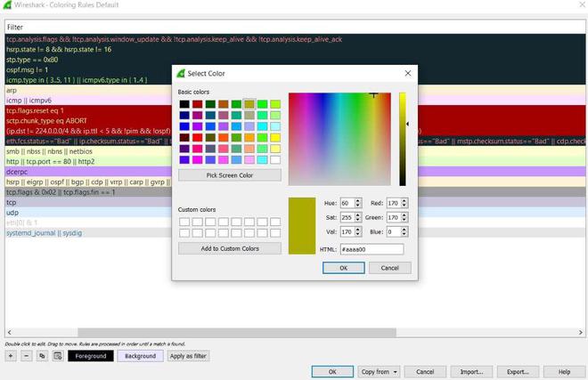Clear all coloring rules icon

[58, 356]
